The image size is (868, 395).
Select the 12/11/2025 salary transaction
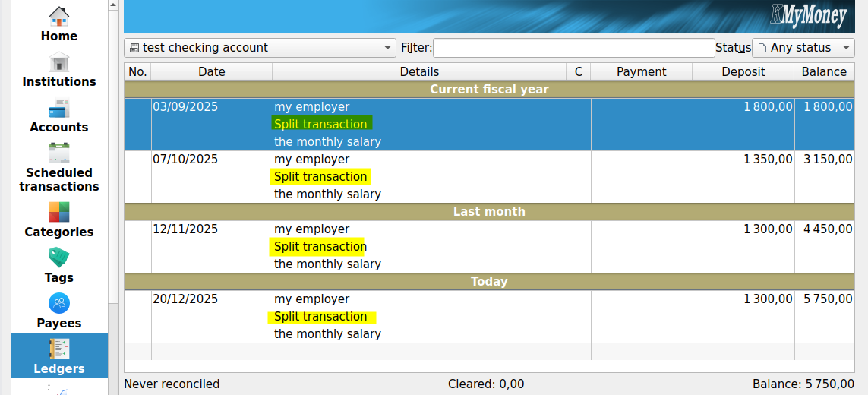tap(418, 246)
